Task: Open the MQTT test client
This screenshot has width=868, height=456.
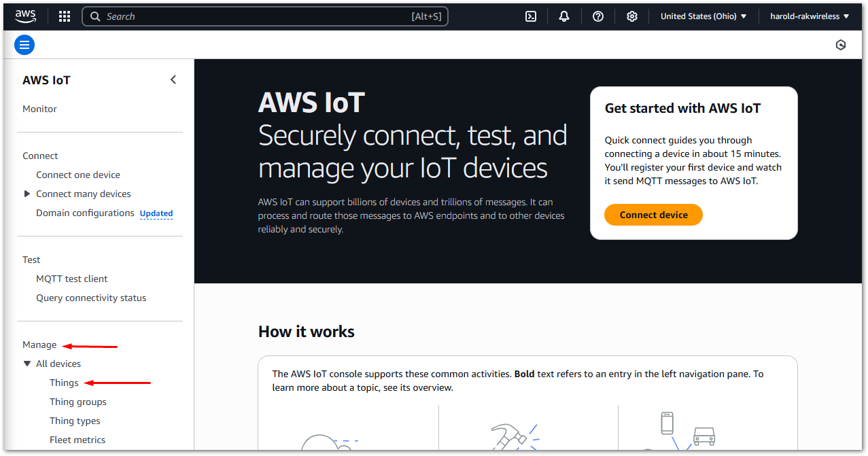Action: 71,278
